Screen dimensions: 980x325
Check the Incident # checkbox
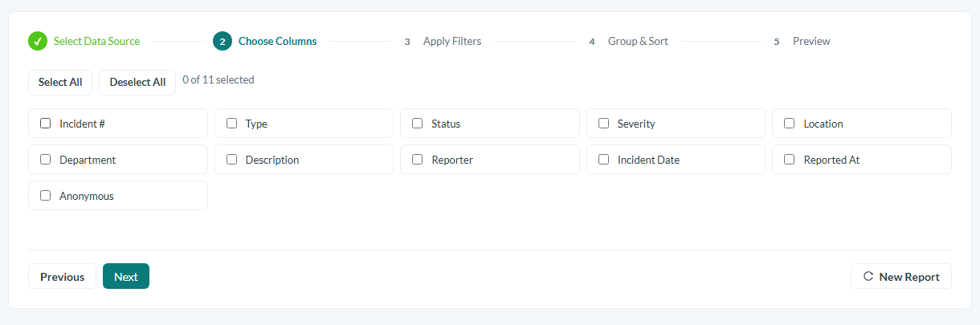[46, 124]
